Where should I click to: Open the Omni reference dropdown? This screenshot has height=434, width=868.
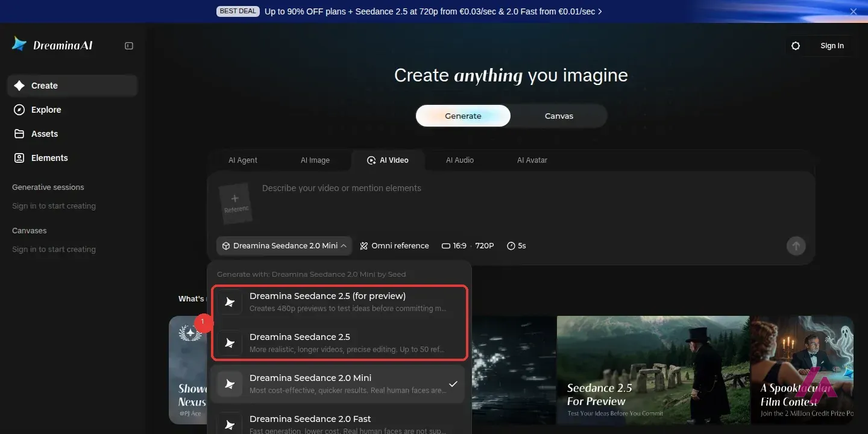394,246
